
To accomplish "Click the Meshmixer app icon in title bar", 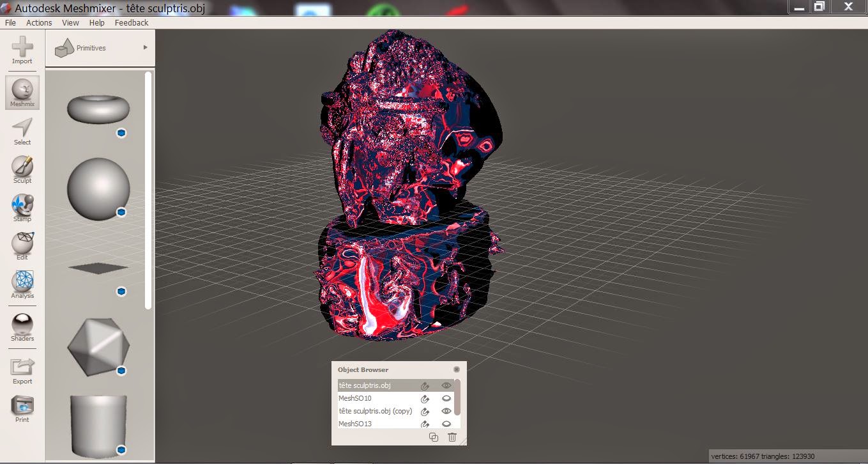I will coord(6,7).
